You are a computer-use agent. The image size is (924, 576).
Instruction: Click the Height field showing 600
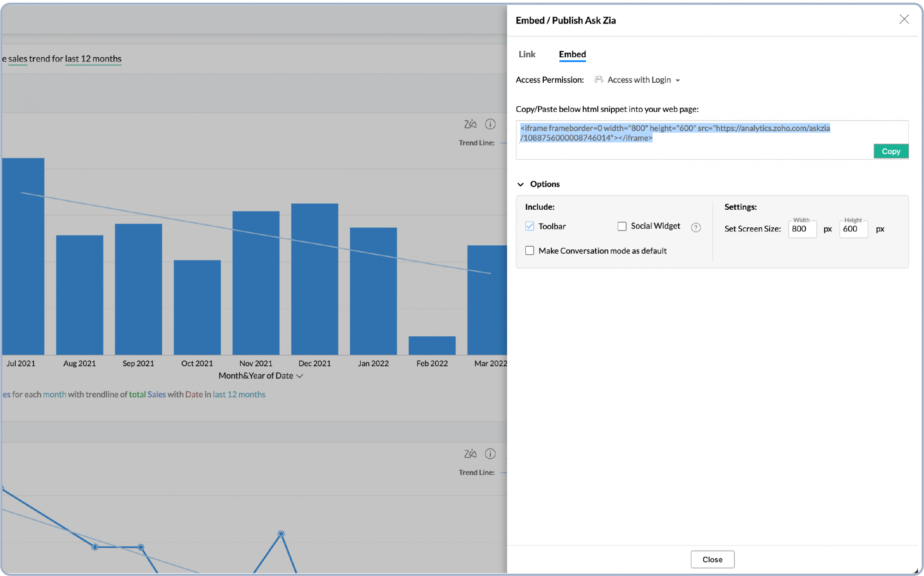tap(853, 229)
